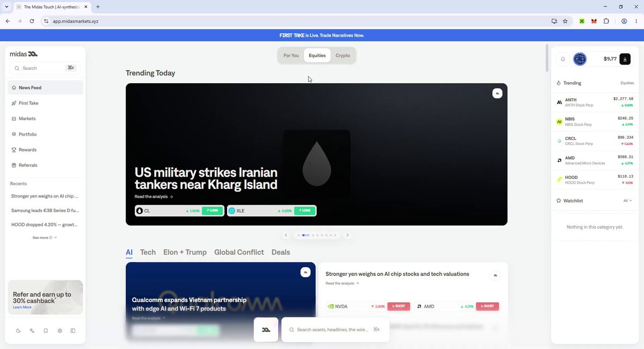Click LONG button for XLE

305,211
